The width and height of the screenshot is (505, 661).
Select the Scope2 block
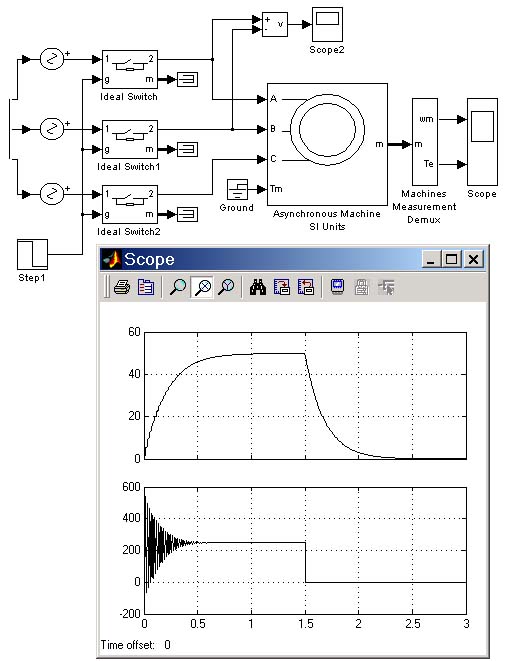327,24
